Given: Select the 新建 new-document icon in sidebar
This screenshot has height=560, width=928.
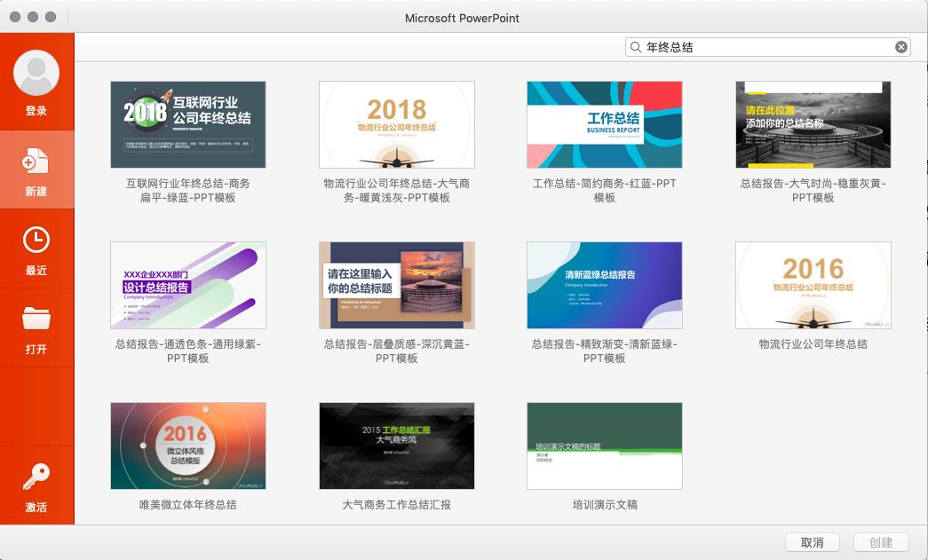Looking at the screenshot, I should tap(36, 161).
